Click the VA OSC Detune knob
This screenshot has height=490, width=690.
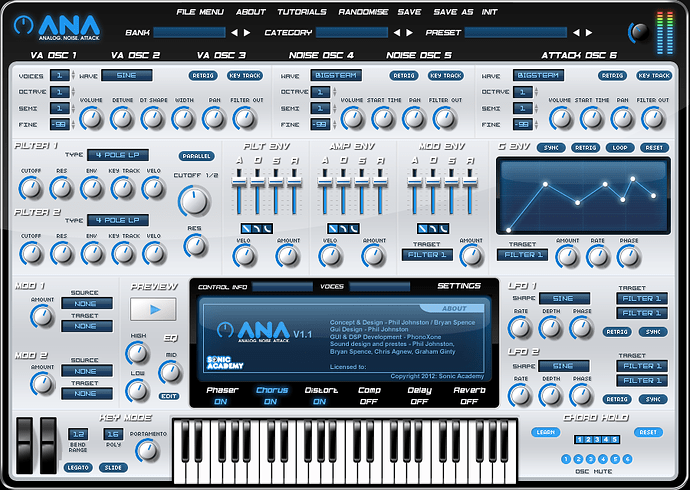click(x=122, y=118)
